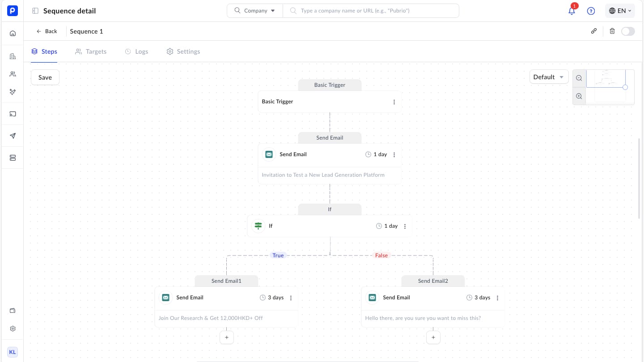Click the notification bell icon

point(572,11)
